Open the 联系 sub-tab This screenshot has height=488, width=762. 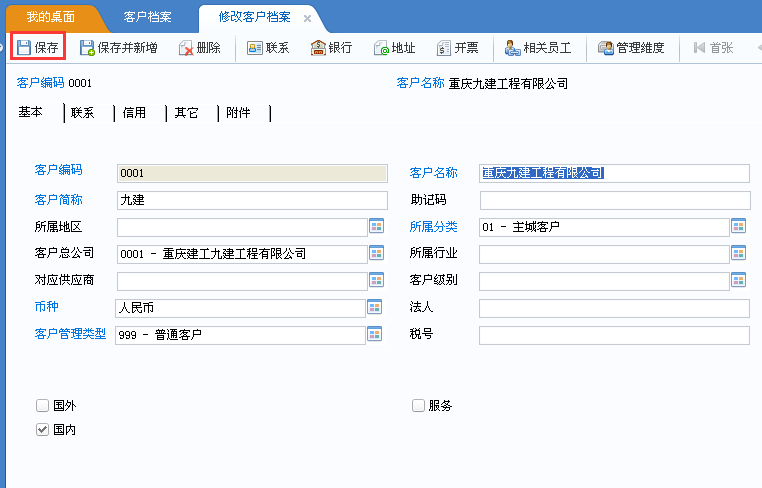(82, 113)
